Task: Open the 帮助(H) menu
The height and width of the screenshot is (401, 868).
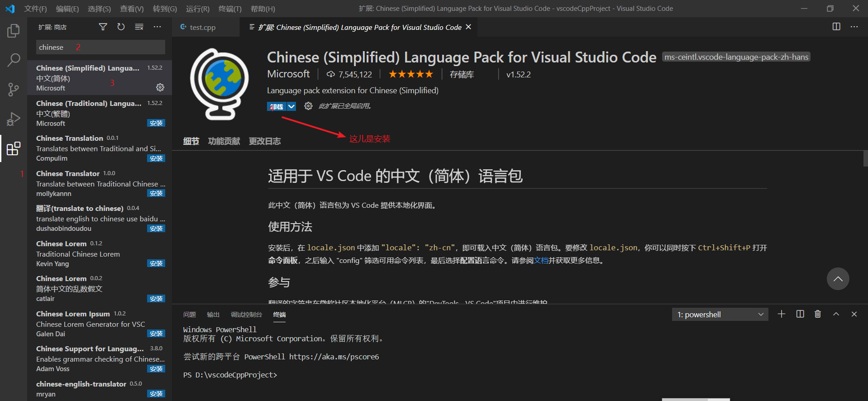Action: pyautogui.click(x=263, y=9)
